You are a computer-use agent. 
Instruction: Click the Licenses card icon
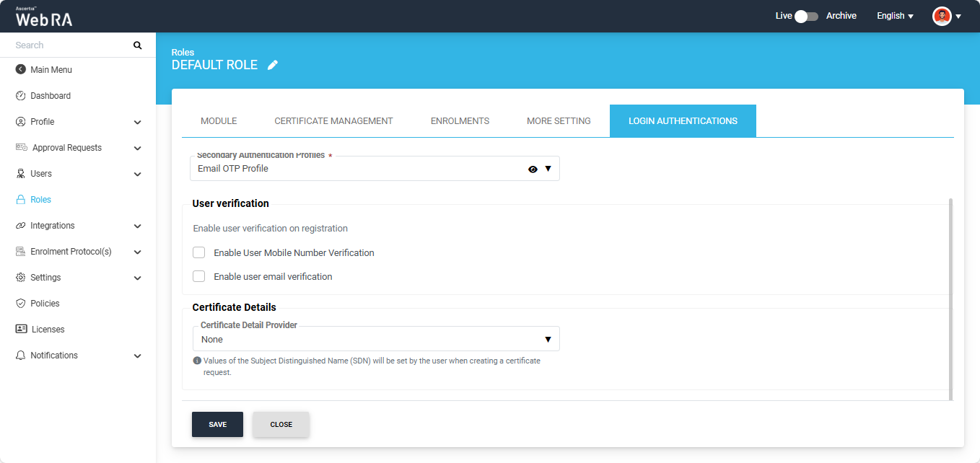(21, 330)
